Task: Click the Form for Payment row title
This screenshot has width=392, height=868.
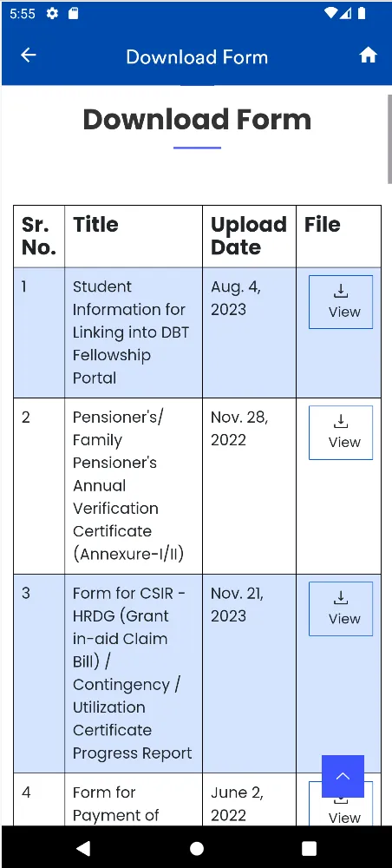Action: 115,803
